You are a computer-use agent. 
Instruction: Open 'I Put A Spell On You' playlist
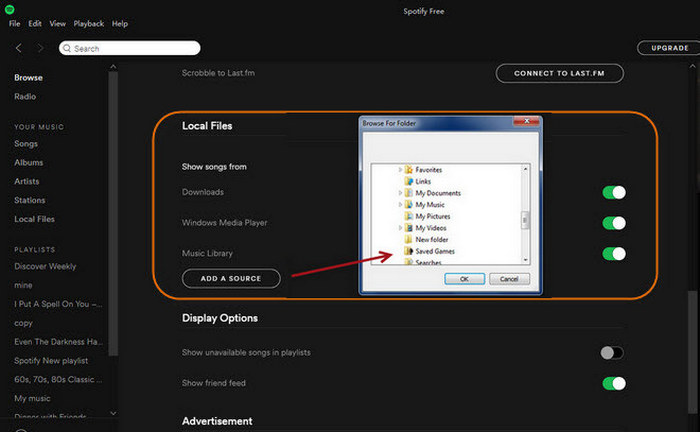[x=58, y=304]
